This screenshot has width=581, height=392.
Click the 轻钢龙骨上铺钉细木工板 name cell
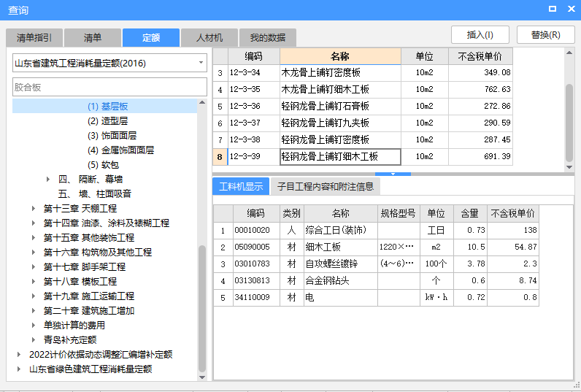(x=340, y=156)
